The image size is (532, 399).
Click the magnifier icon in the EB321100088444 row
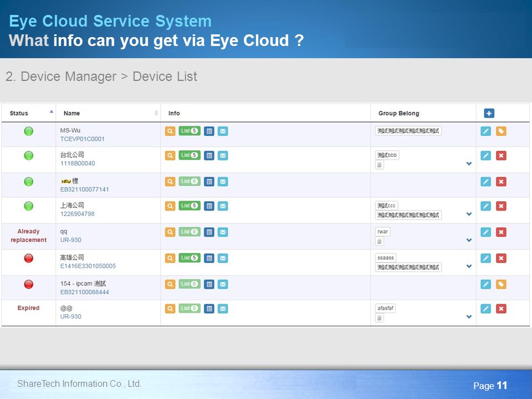point(170,284)
